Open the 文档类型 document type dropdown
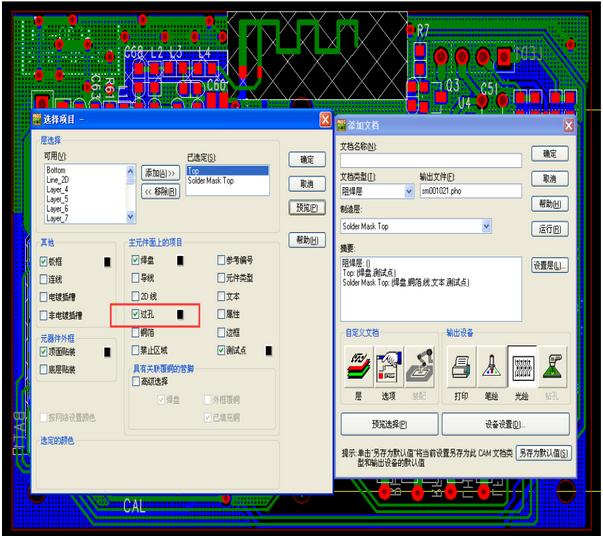 [408, 191]
